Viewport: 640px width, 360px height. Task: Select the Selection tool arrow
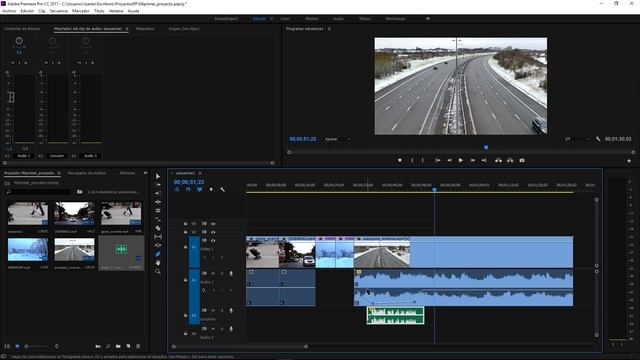pyautogui.click(x=158, y=176)
